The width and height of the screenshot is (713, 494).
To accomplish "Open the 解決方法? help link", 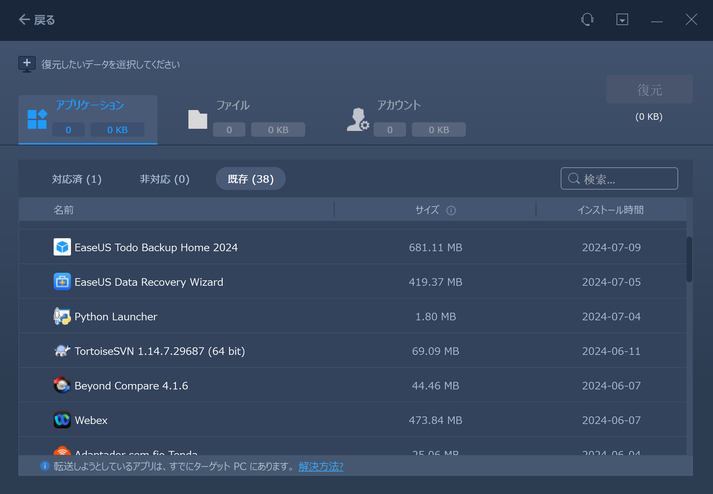I will pos(320,467).
